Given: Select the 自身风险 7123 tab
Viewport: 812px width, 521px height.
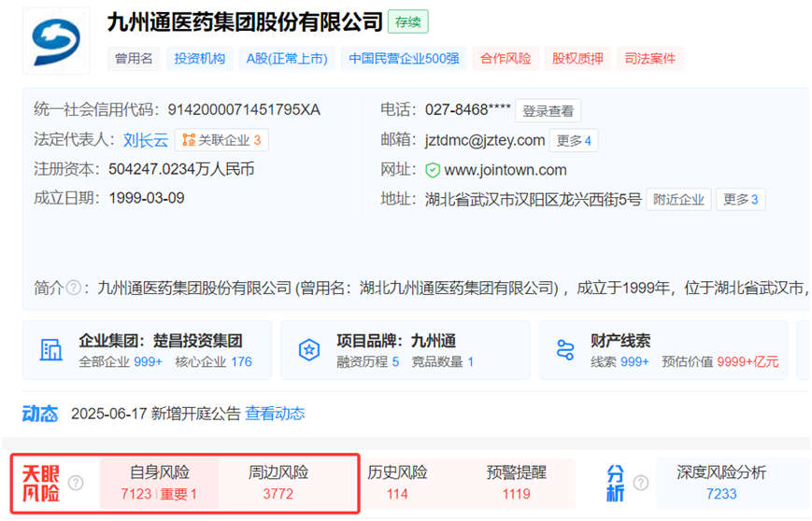Looking at the screenshot, I should pos(159,484).
